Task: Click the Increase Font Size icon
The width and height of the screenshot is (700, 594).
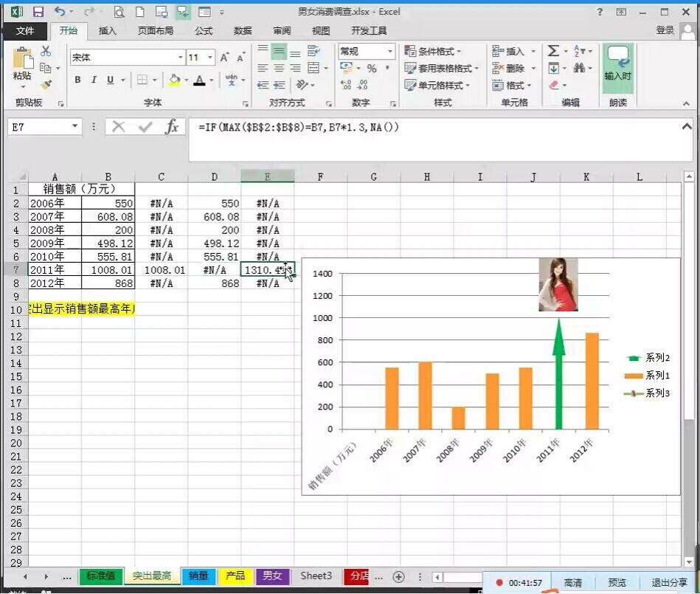Action: (x=225, y=58)
